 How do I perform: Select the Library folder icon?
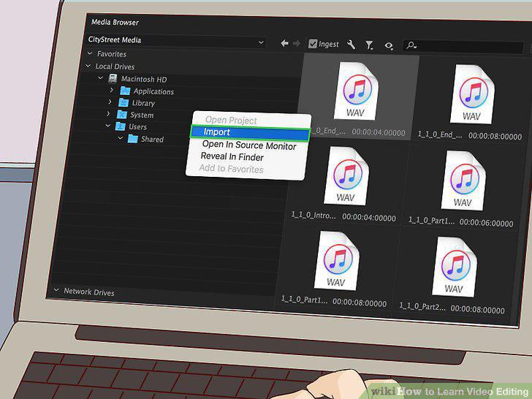pyautogui.click(x=123, y=102)
